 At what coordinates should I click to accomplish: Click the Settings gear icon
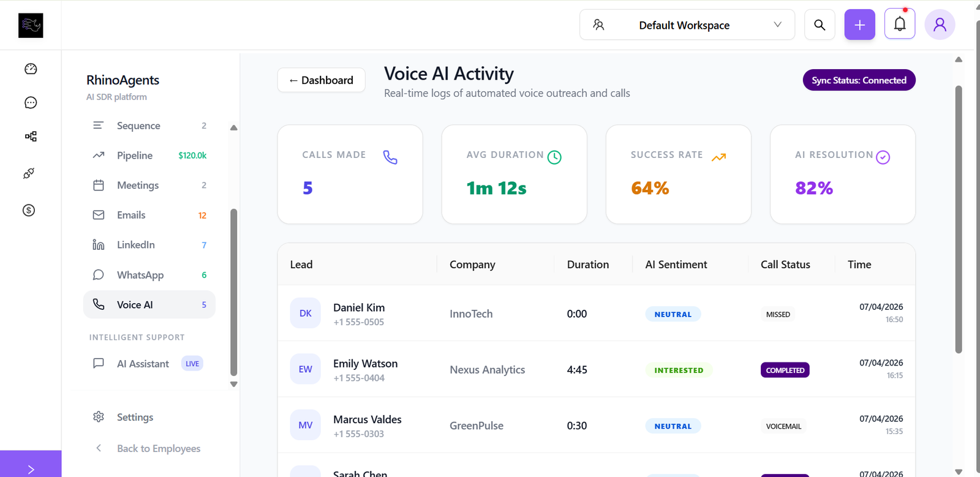pos(98,417)
